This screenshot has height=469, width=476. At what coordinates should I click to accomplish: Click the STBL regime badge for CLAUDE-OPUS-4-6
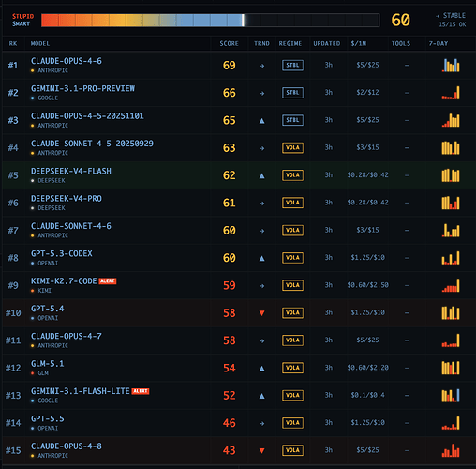tap(292, 66)
